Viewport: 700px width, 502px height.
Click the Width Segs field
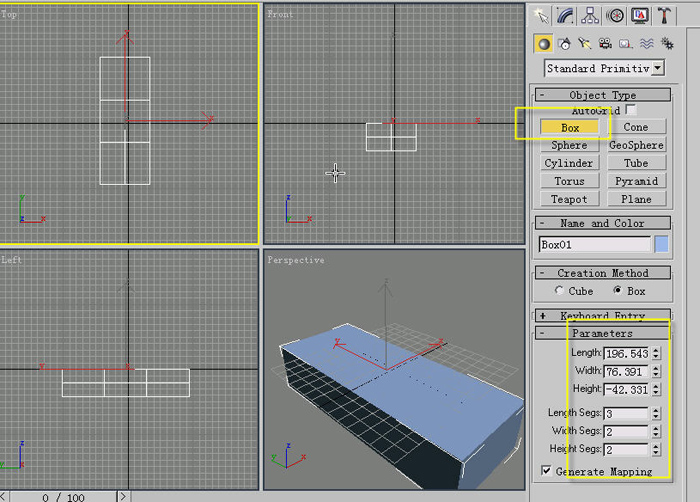tap(626, 431)
